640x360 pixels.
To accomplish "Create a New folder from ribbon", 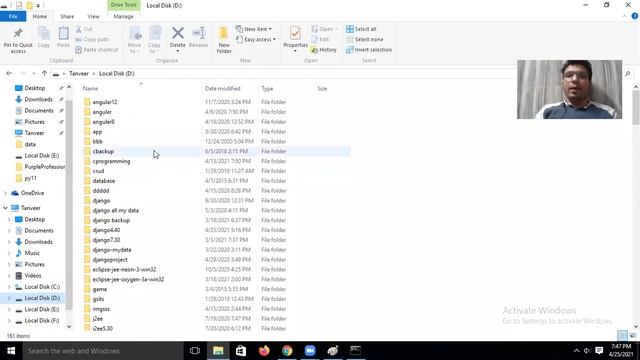I will coord(224,39).
